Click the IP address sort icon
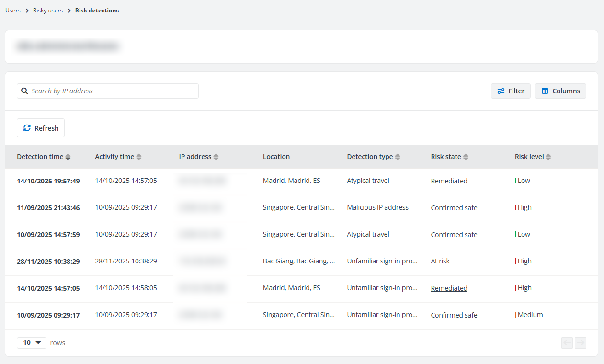This screenshot has height=364, width=604. pos(216,157)
